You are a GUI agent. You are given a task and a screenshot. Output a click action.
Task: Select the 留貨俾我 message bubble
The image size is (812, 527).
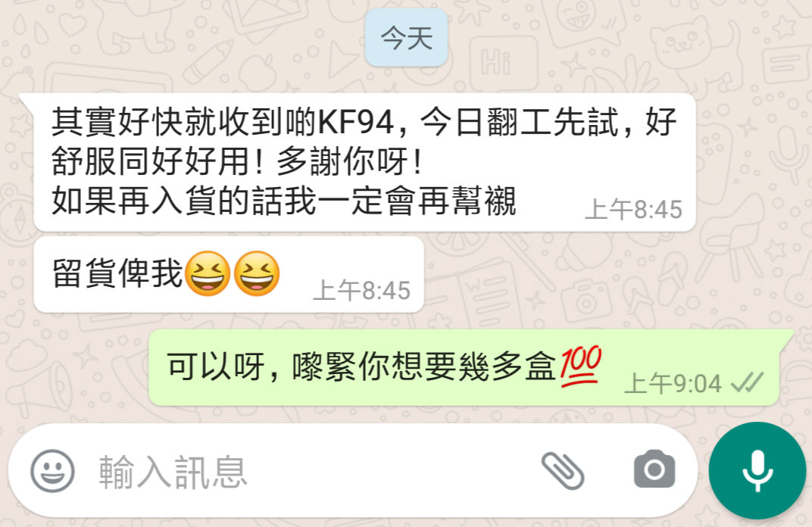(229, 274)
